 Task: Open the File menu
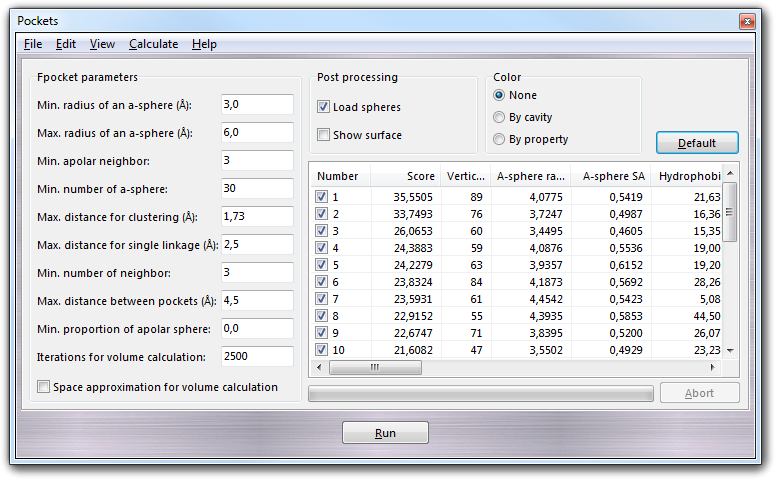[x=33, y=44]
